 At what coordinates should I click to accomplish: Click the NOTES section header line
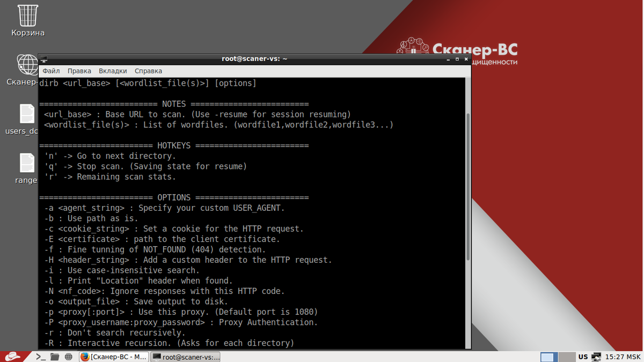tap(174, 104)
